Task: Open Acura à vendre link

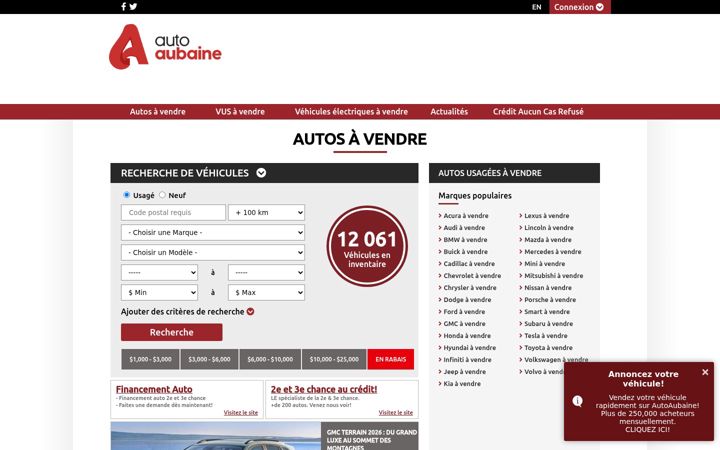Action: point(466,215)
